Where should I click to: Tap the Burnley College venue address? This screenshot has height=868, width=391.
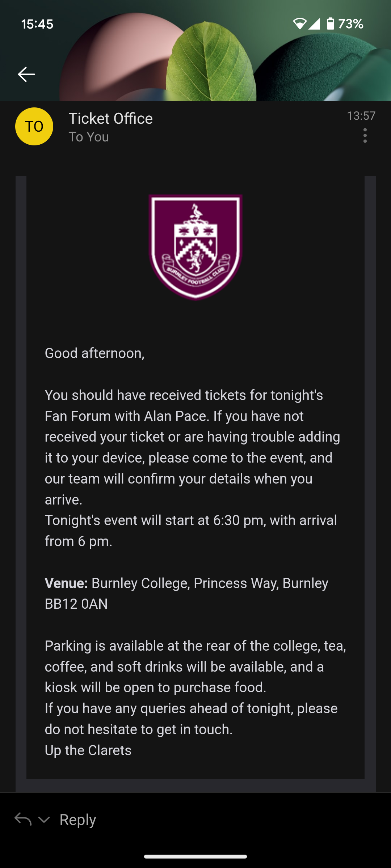tap(209, 583)
